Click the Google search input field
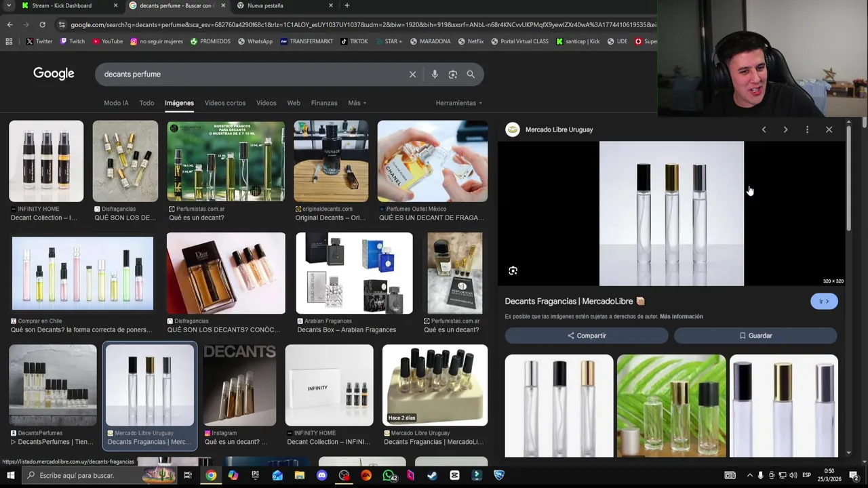The image size is (868, 488). 251,75
